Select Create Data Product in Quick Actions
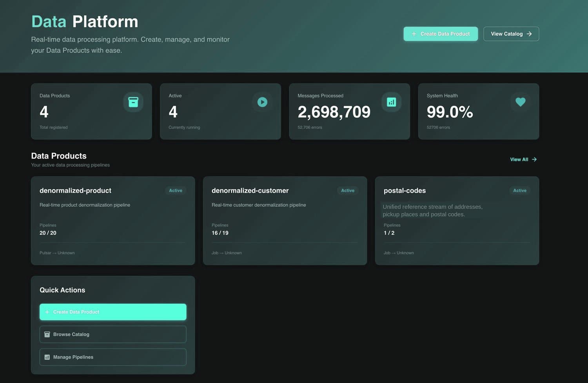Screen dimensions: 588x383 coord(113,312)
